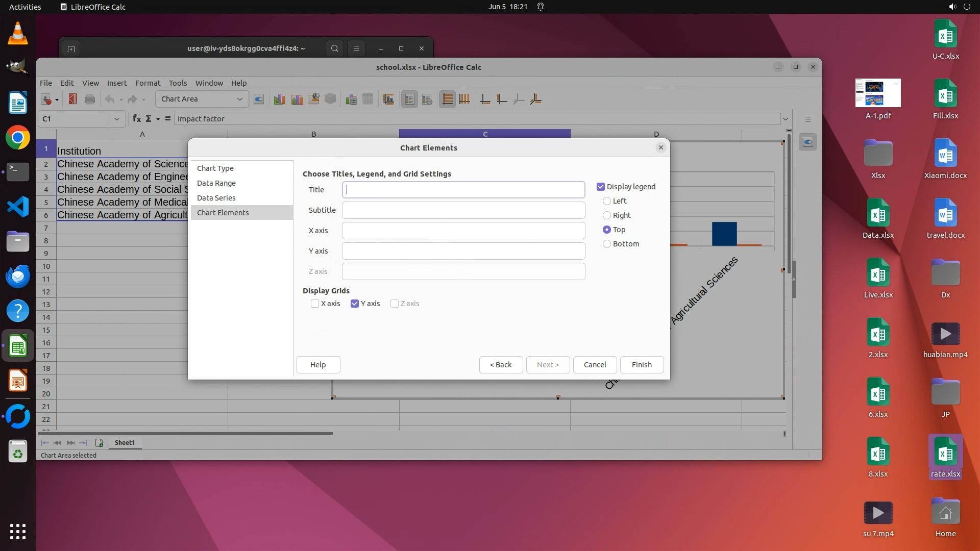
Task: Click the Export as PDF icon
Action: (72, 99)
